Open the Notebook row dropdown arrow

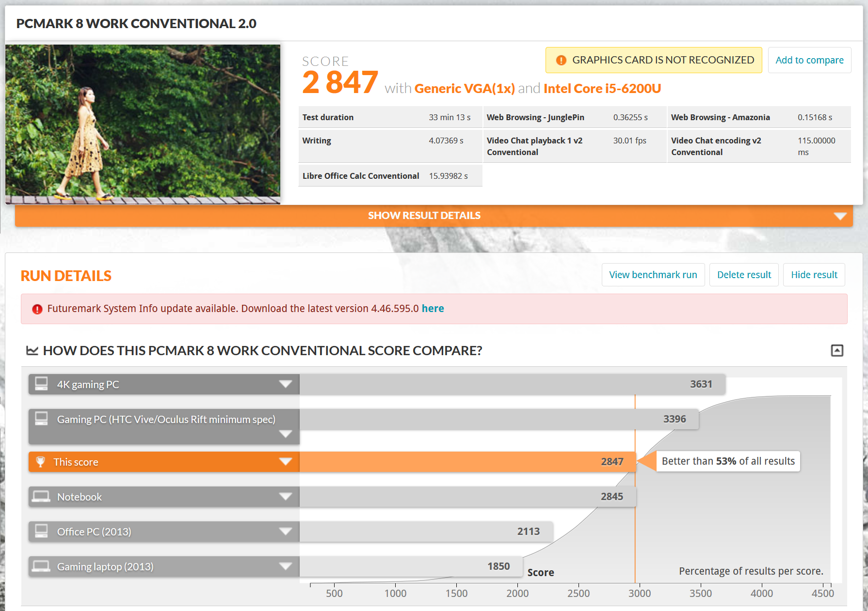286,497
